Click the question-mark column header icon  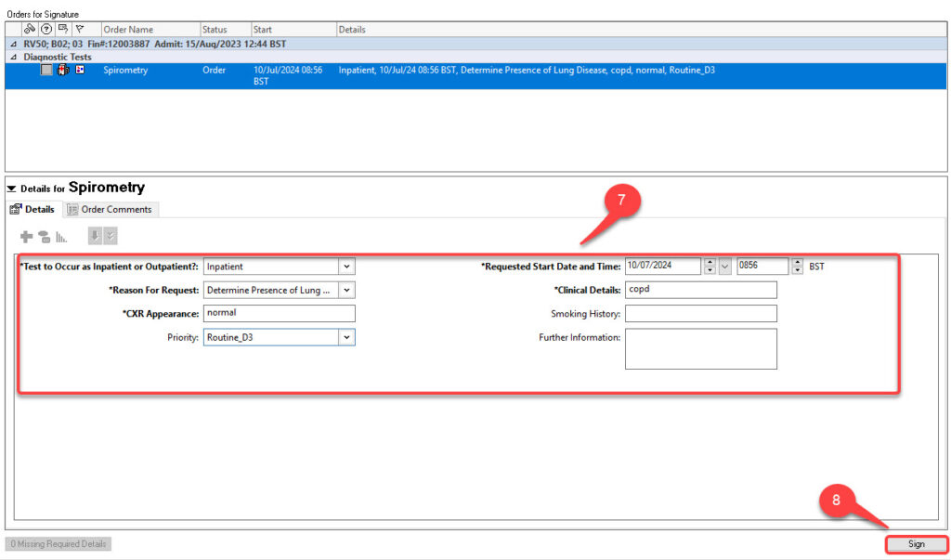(46, 29)
